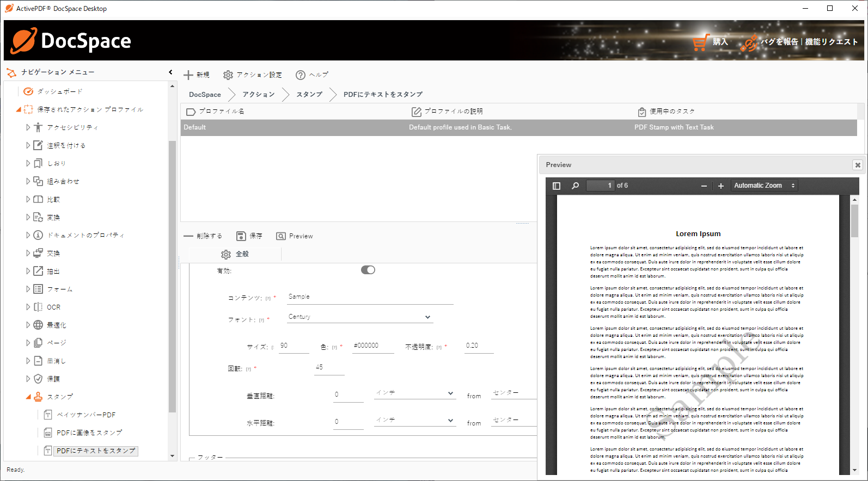This screenshot has width=868, height=481.
Task: Toggle the preview sidebar icon
Action: 557,186
